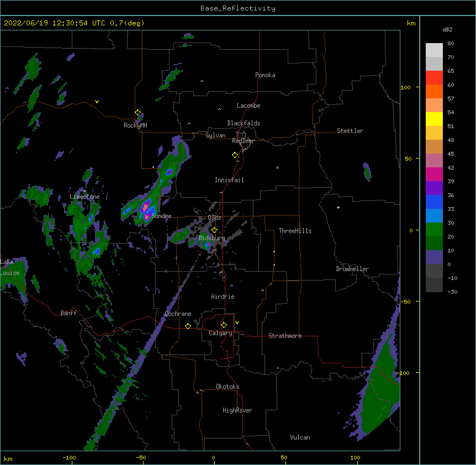This screenshot has width=476, height=465.
Task: Click the Banff label
Action: point(68,313)
